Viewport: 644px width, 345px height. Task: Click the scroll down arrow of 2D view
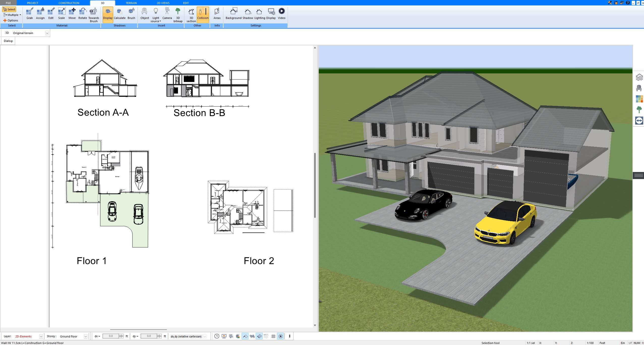click(x=315, y=325)
